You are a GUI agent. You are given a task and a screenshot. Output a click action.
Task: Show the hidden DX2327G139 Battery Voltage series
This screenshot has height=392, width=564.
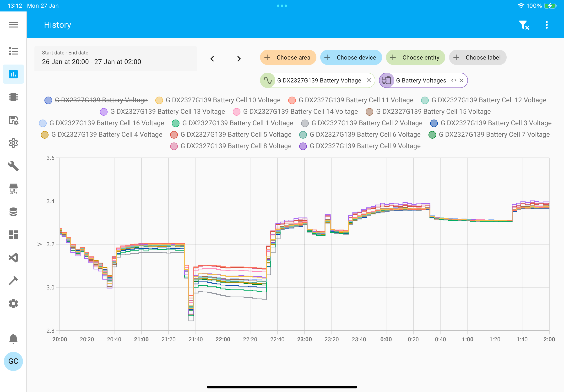point(96,100)
